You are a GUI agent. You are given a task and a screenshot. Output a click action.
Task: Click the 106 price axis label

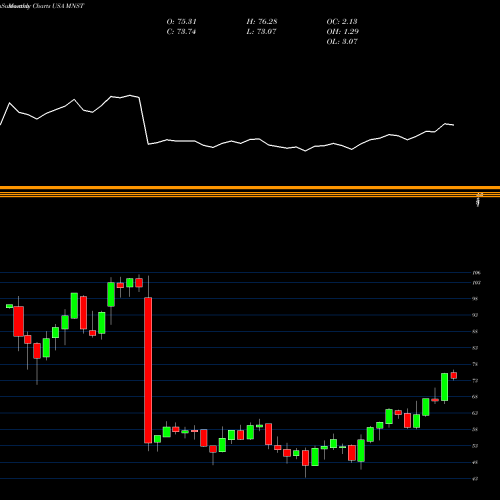click(x=477, y=273)
